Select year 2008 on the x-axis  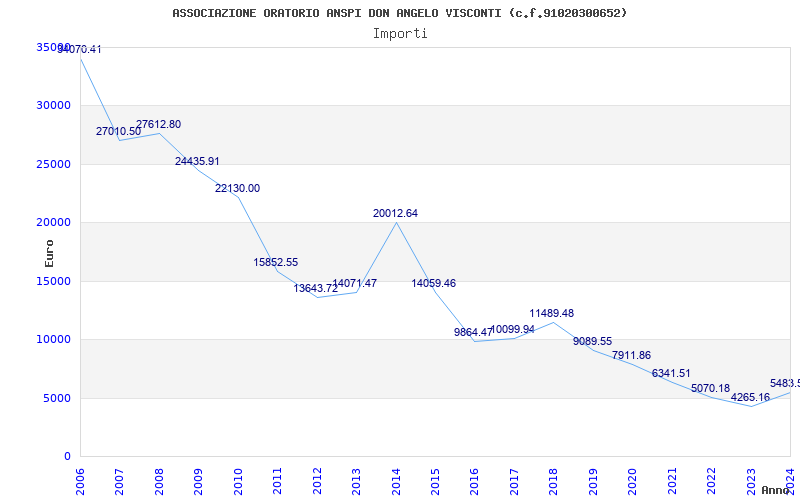tap(159, 481)
